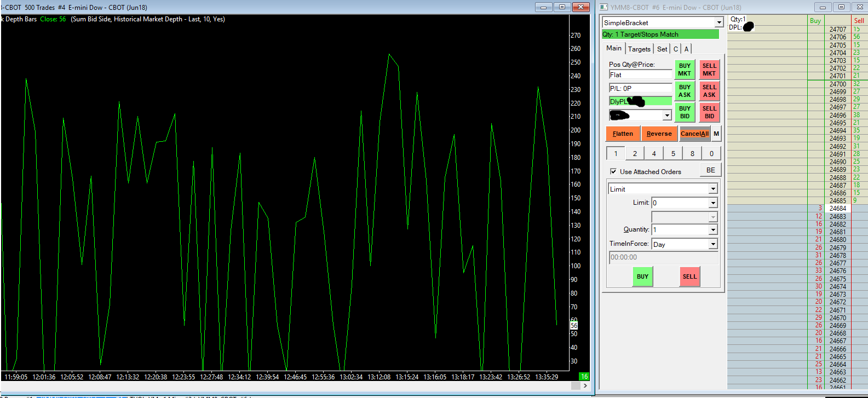Expand the Quantity dropdown
The height and width of the screenshot is (398, 868).
tap(712, 230)
